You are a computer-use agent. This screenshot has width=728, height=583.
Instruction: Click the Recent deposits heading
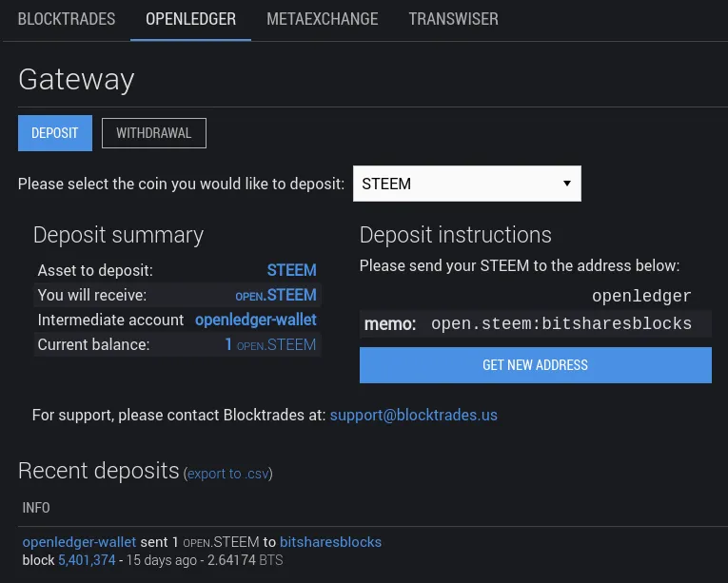point(98,471)
